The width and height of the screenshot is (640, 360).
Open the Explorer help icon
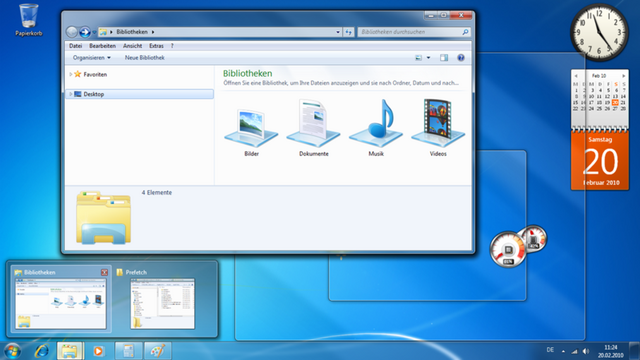click(x=461, y=58)
